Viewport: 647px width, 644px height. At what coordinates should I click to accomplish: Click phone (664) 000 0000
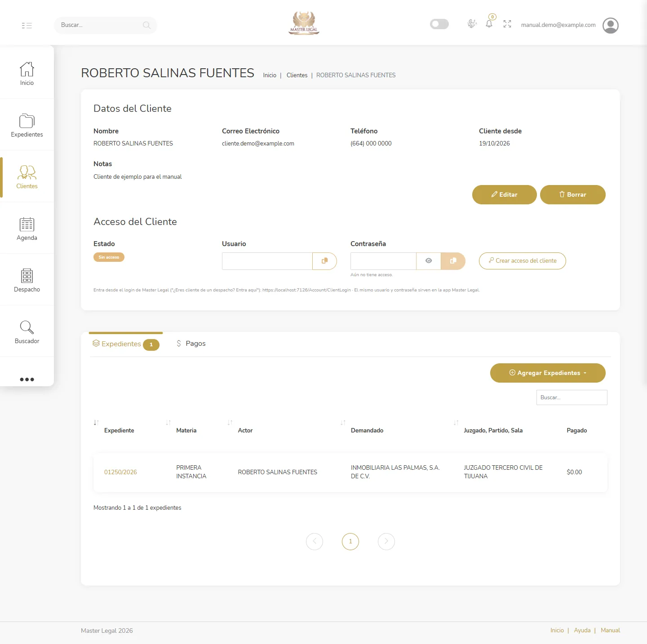point(371,144)
